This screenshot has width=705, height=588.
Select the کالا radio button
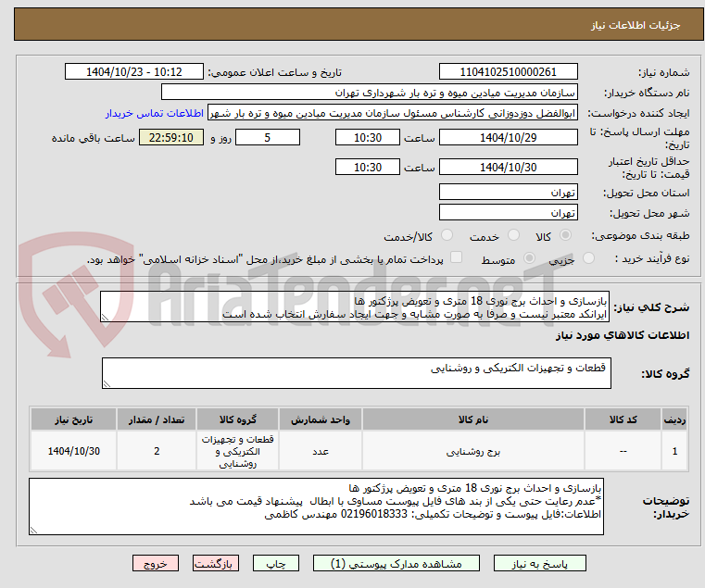[566, 234]
